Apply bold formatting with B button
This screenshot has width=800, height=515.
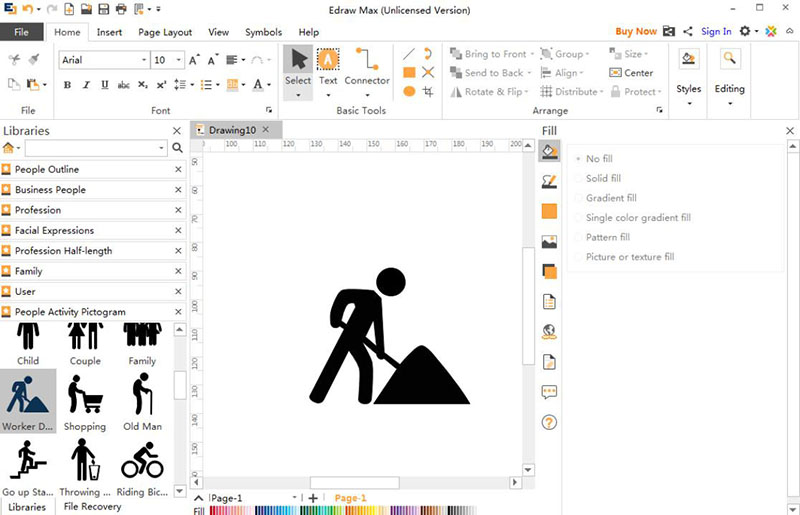pyautogui.click(x=68, y=85)
